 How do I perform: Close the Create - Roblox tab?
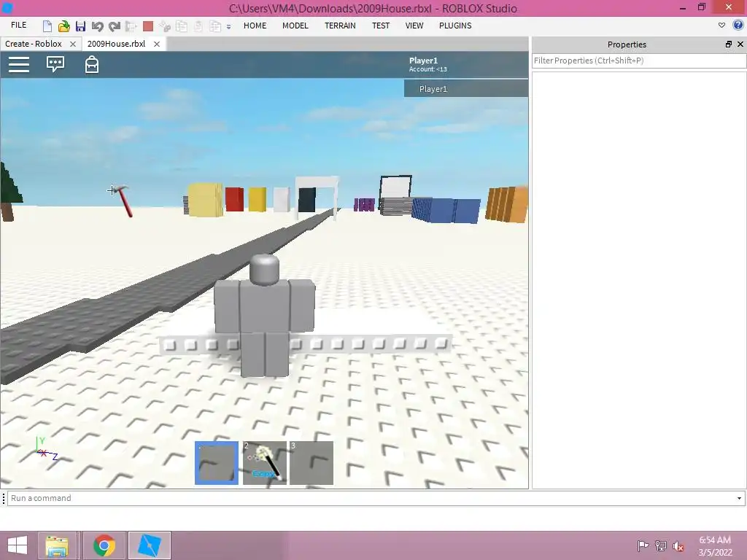pos(73,44)
